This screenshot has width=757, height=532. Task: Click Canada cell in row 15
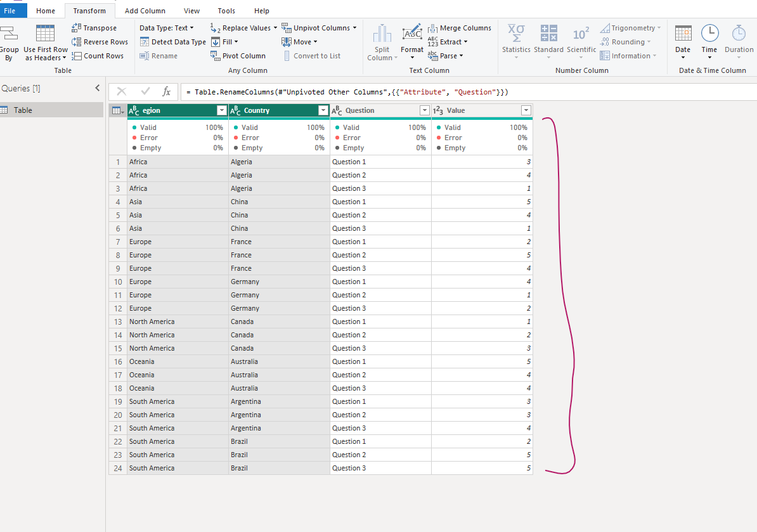(x=279, y=348)
